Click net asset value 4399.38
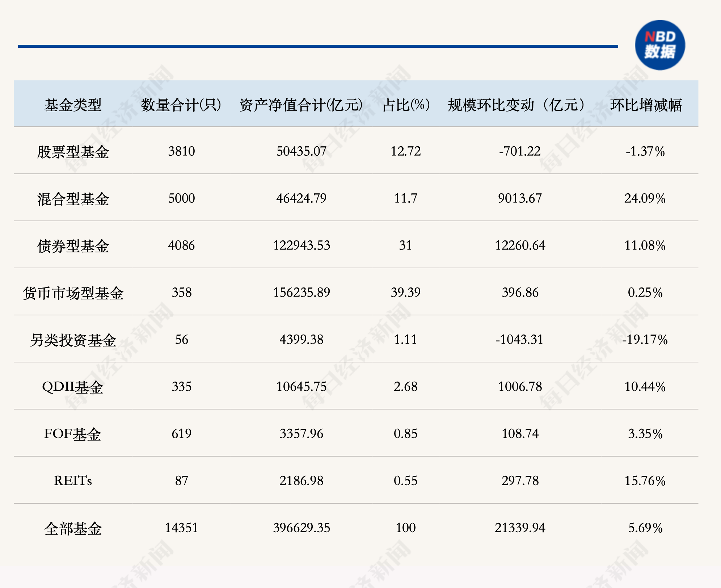Screen dimensions: 721x588 301,339
